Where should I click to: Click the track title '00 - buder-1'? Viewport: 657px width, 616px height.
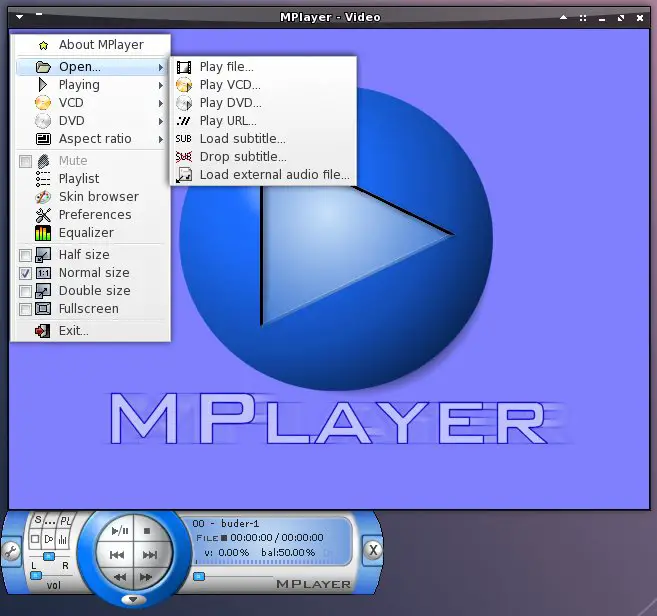[x=225, y=523]
